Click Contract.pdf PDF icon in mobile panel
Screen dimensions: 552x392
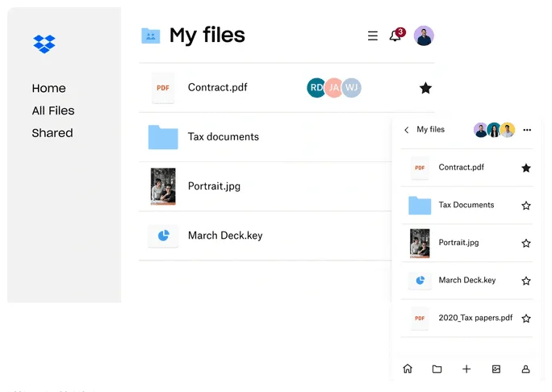420,168
